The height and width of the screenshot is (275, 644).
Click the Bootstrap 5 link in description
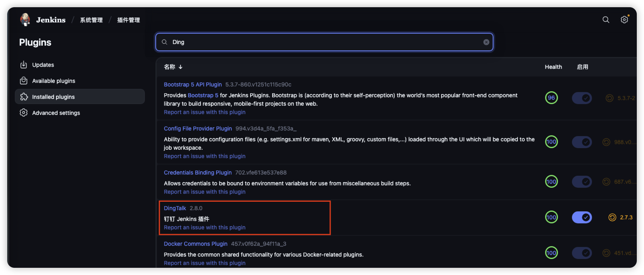pyautogui.click(x=203, y=95)
